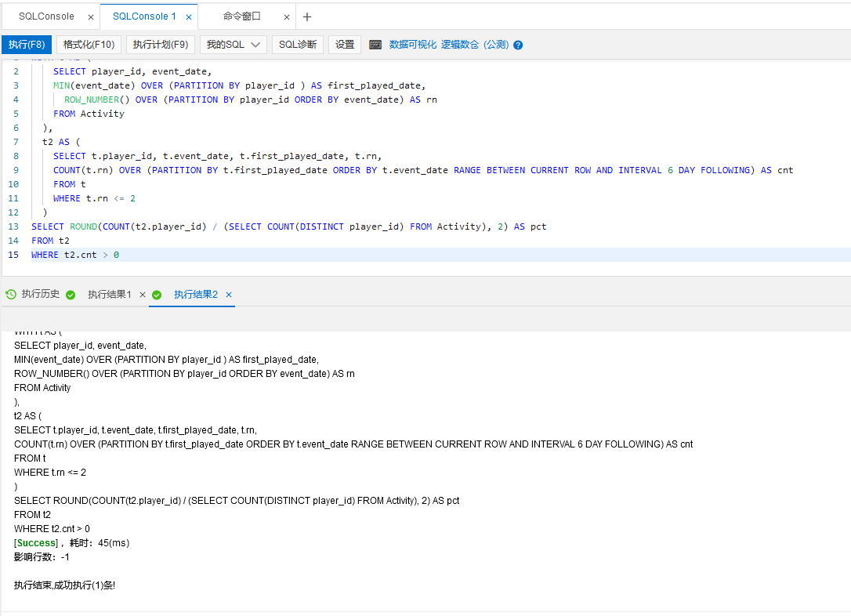Screen dimensions: 851x616
Task: Close the 执行结果1 tab
Action: (x=142, y=295)
